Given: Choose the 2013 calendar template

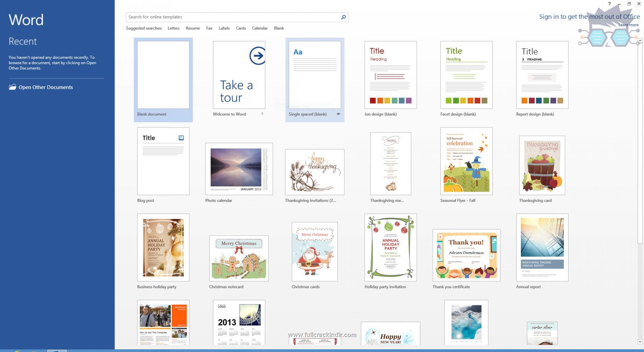Looking at the screenshot, I should coord(239,322).
